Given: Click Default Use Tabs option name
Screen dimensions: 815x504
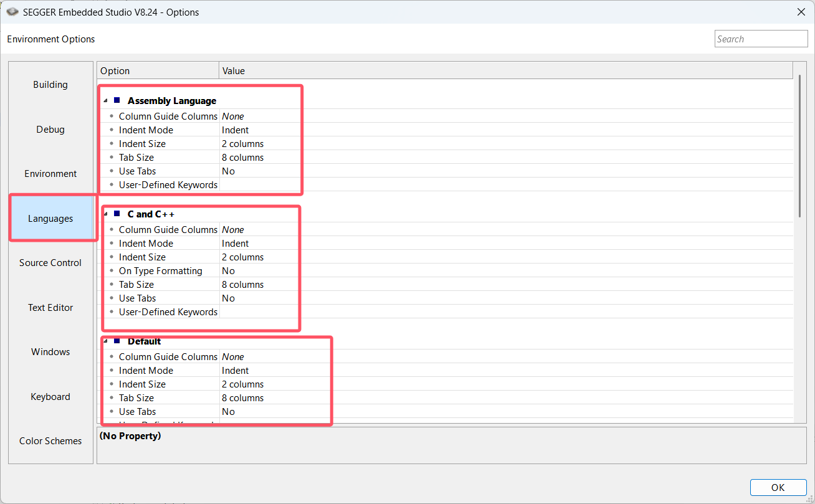Looking at the screenshot, I should (x=137, y=412).
